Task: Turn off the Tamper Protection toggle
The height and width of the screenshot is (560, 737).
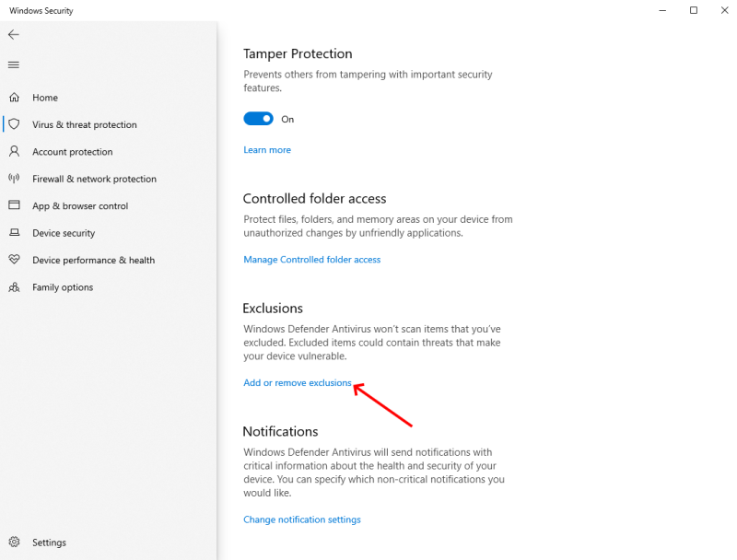Action: click(258, 119)
